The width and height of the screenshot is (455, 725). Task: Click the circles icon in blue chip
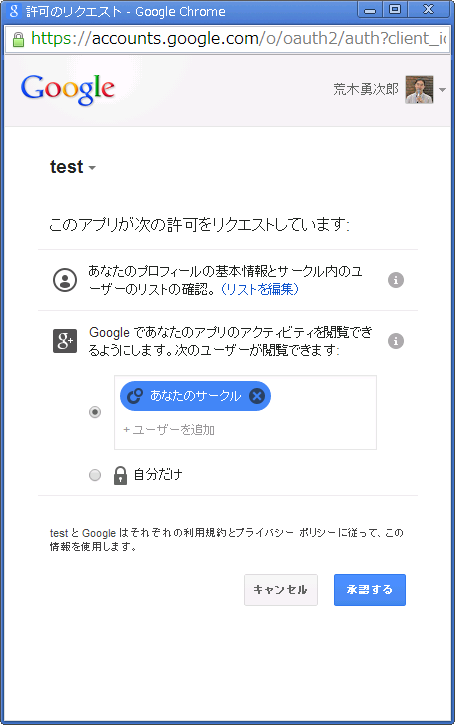[135, 396]
